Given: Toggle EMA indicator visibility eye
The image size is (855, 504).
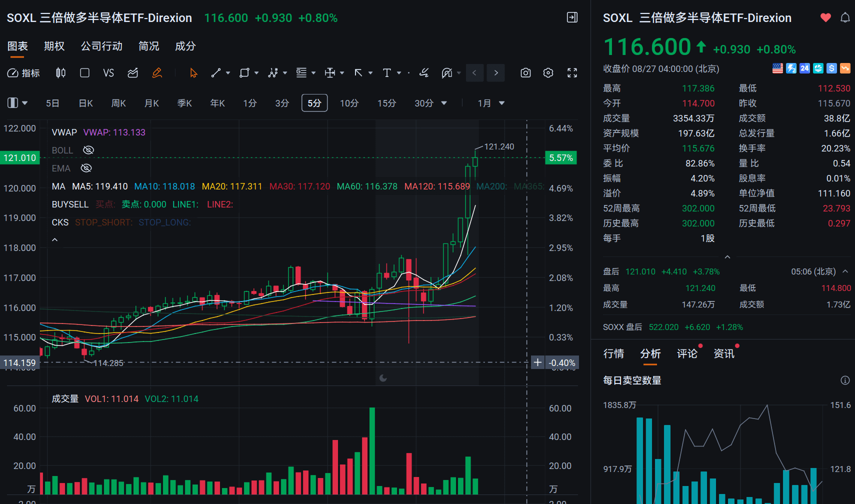Looking at the screenshot, I should (86, 168).
